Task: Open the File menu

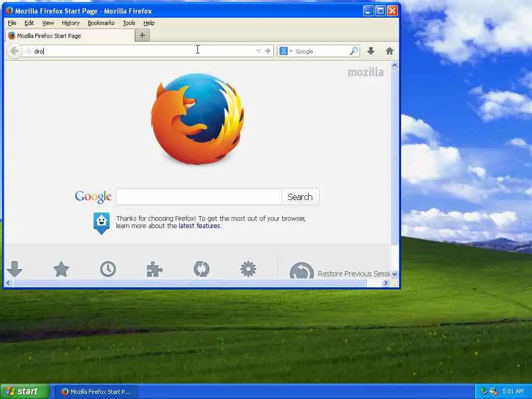Action: click(x=12, y=23)
